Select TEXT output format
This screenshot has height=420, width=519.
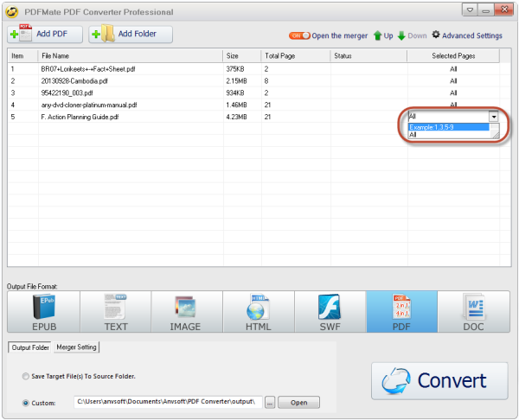(x=116, y=312)
